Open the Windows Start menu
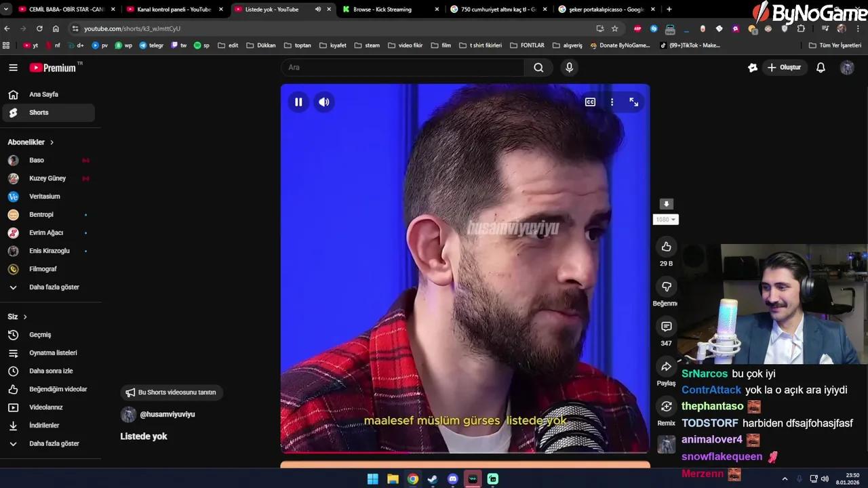Screen dimensions: 868x488 (x=373, y=479)
